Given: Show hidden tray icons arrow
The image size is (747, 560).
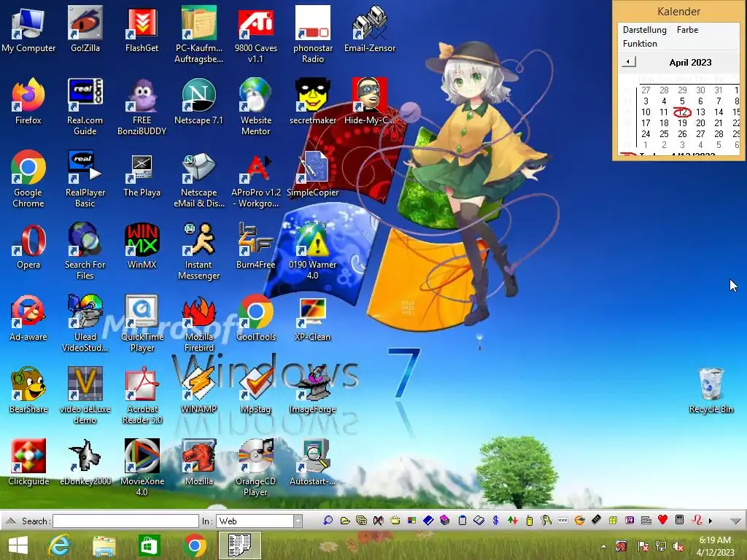Looking at the screenshot, I should (x=603, y=546).
